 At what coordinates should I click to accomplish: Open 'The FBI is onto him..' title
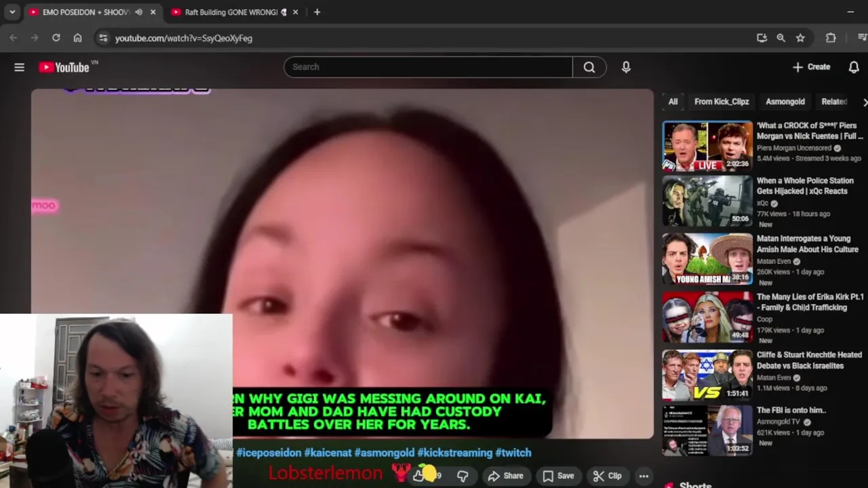tap(791, 410)
